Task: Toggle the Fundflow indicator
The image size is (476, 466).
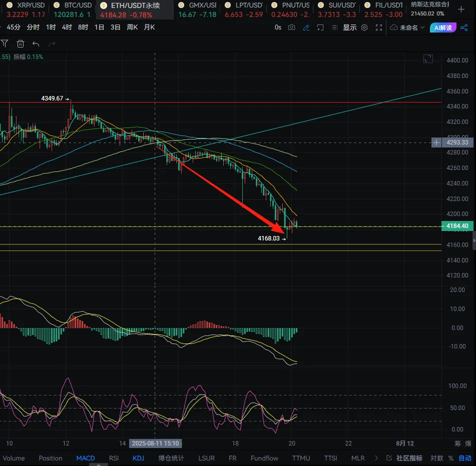Action: pyautogui.click(x=264, y=458)
